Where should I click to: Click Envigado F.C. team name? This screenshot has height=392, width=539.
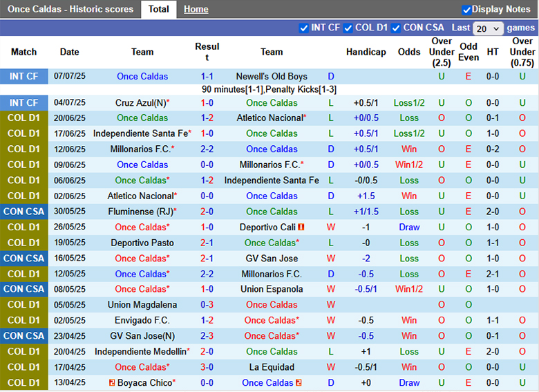[x=142, y=321]
